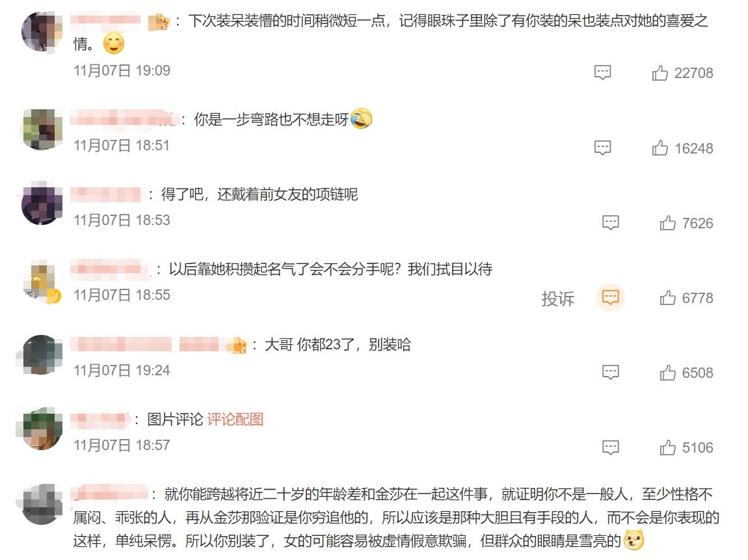This screenshot has width=748, height=560.
Task: Open avatar of last long comment author
Action: click(42, 505)
